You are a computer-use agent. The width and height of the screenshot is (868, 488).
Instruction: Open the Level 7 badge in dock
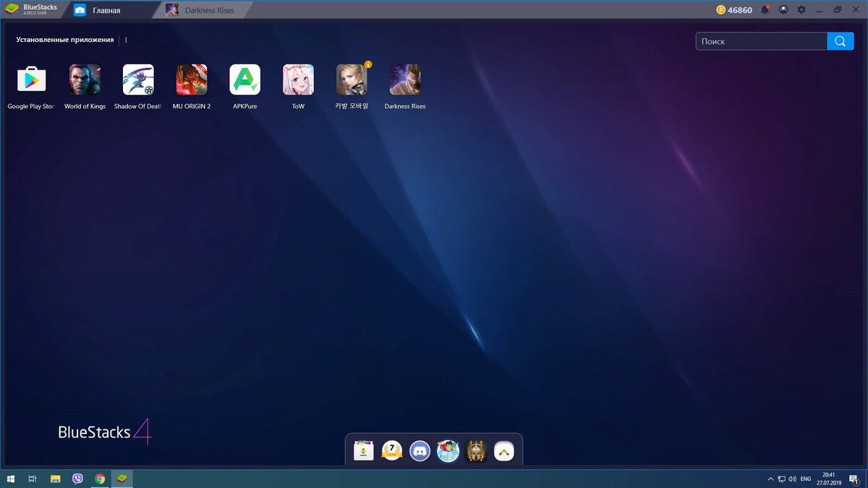(x=392, y=451)
